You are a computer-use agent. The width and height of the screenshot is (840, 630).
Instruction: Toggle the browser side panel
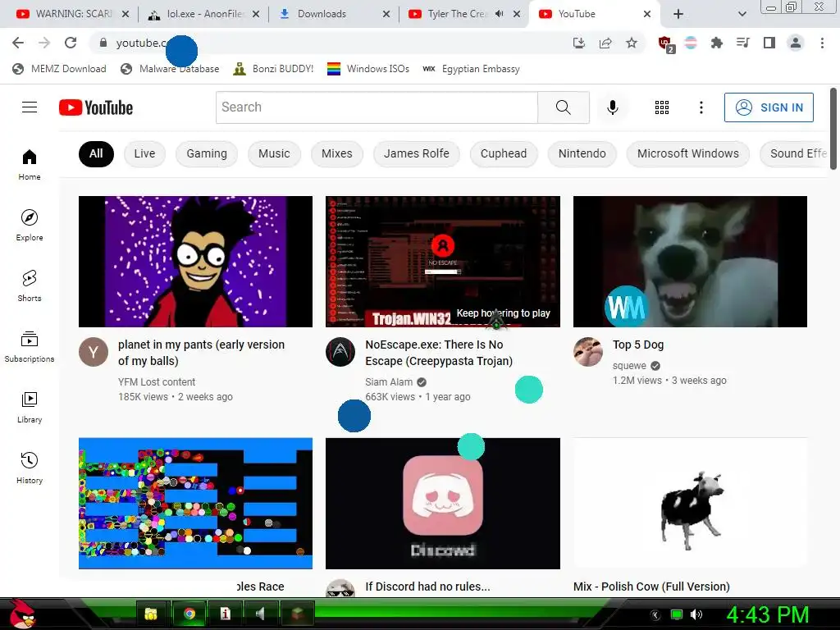[769, 43]
